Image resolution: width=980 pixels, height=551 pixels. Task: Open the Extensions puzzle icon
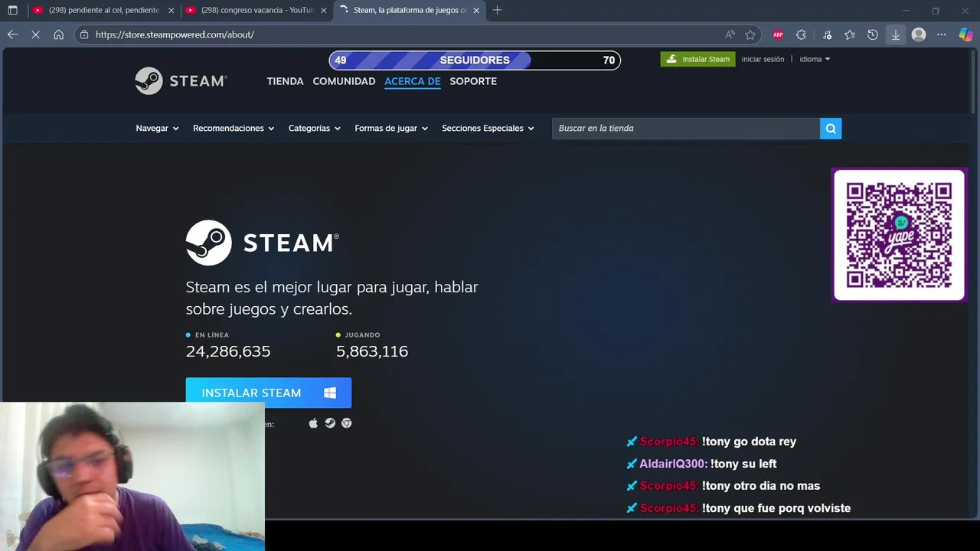(801, 34)
